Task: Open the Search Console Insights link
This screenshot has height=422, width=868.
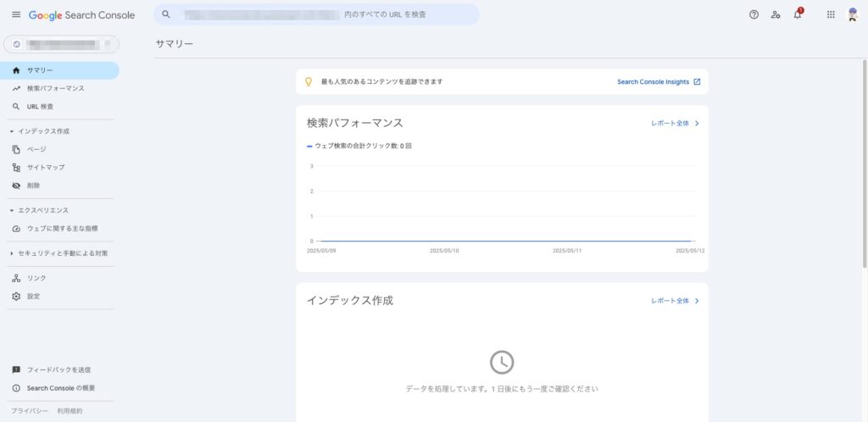Action: click(x=659, y=82)
